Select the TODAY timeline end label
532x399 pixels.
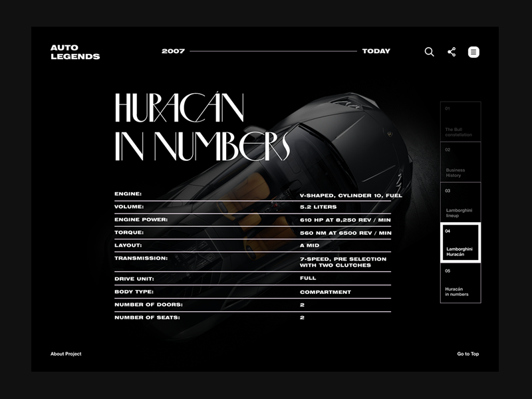tap(376, 51)
